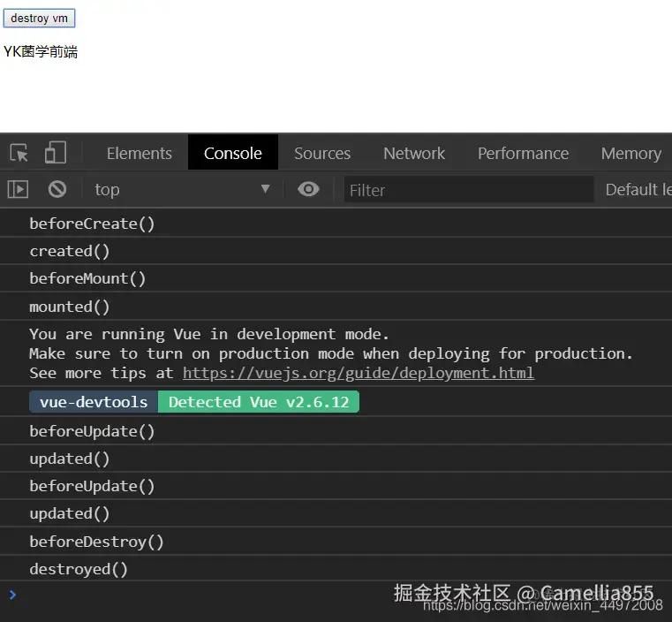The image size is (672, 622).
Task: Click the inspect element picker icon
Action: [x=19, y=153]
